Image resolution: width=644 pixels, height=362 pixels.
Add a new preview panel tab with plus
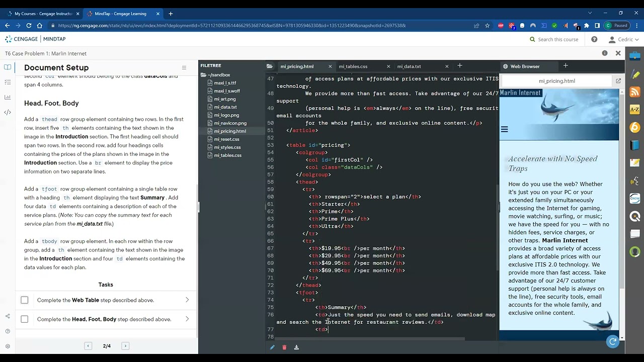pyautogui.click(x=566, y=66)
